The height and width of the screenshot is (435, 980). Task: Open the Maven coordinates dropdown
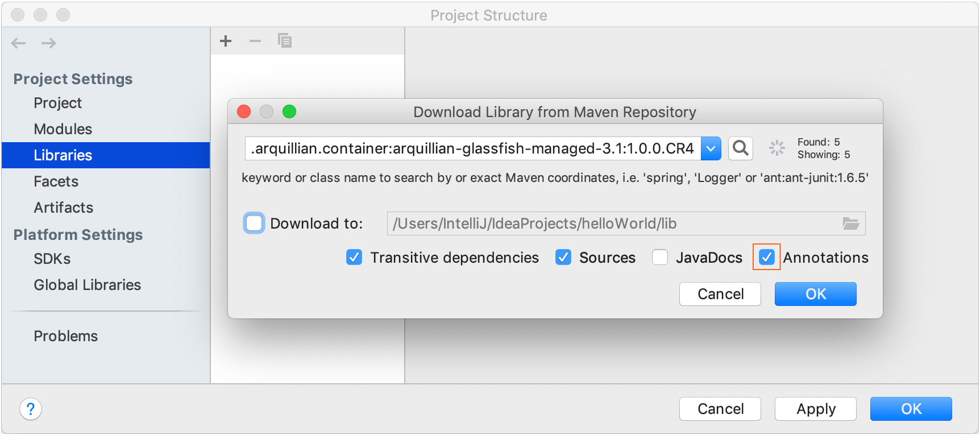(x=711, y=148)
